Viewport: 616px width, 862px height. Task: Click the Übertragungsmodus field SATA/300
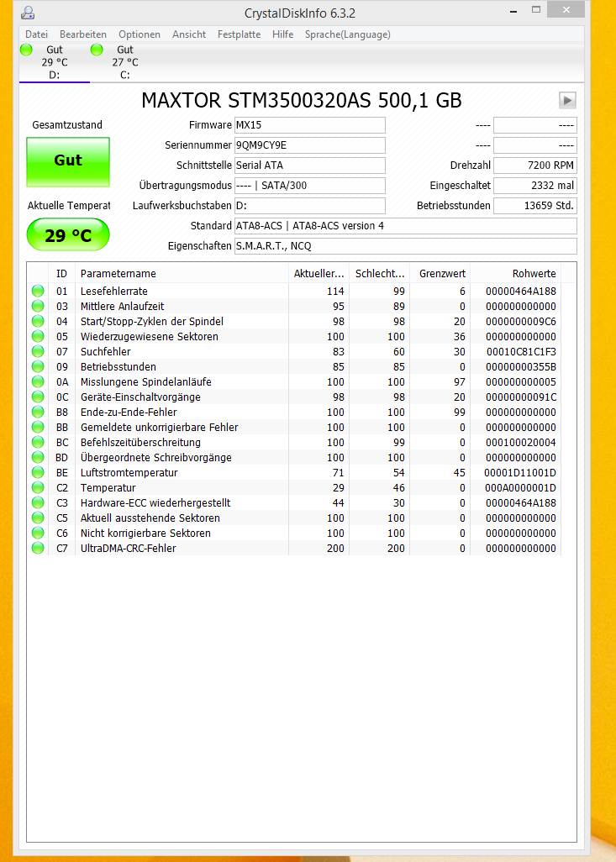tap(309, 186)
